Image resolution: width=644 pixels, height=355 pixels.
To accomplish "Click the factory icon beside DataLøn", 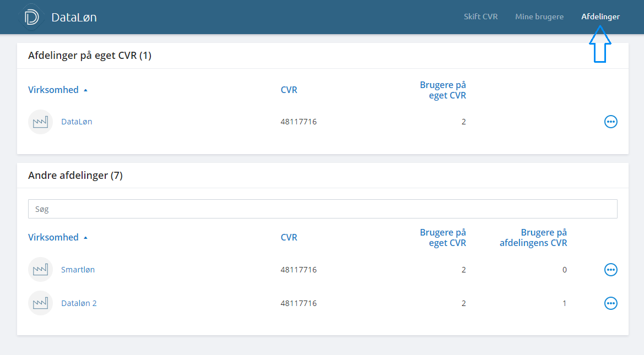I will tap(40, 122).
